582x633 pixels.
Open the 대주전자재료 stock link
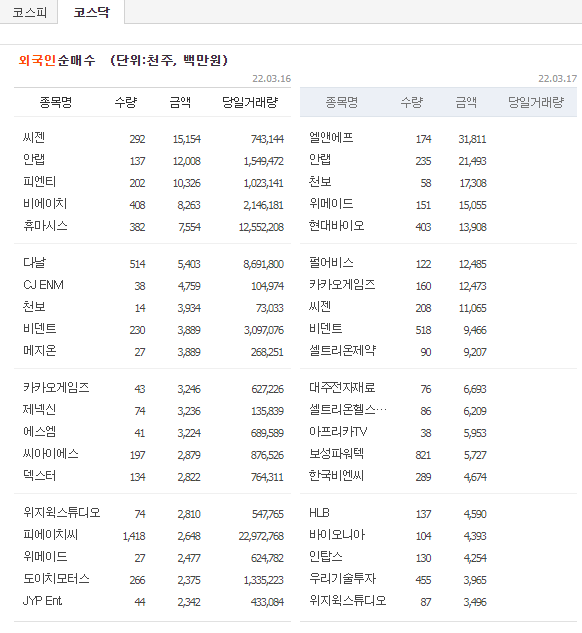pyautogui.click(x=342, y=388)
